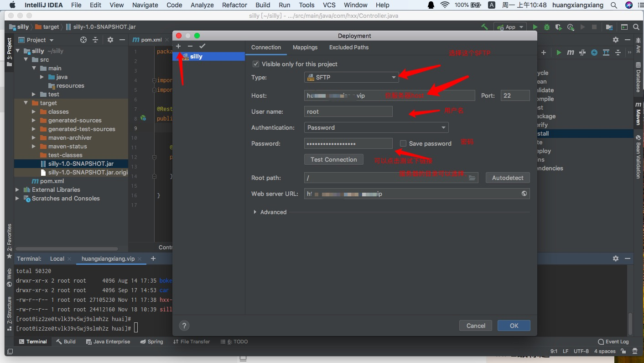
Task: Expand Scratches and Consoles node
Action: 17,199
